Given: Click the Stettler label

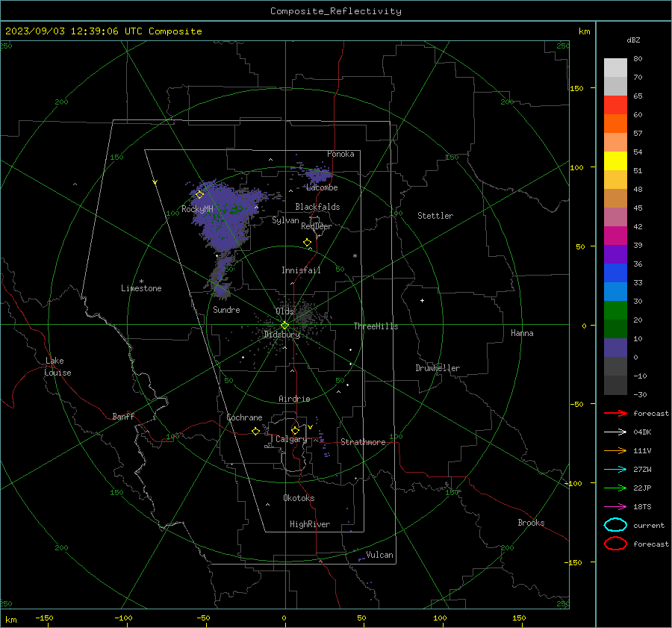Looking at the screenshot, I should pos(435,216).
